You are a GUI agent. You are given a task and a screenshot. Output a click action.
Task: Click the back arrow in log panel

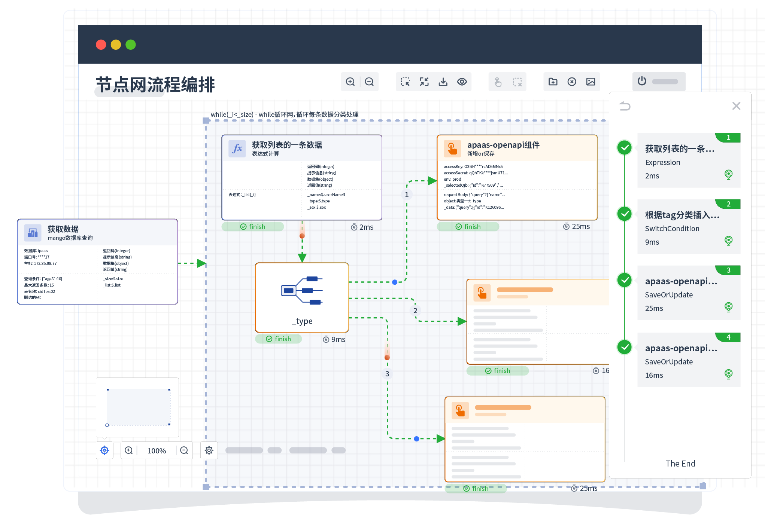pyautogui.click(x=625, y=106)
